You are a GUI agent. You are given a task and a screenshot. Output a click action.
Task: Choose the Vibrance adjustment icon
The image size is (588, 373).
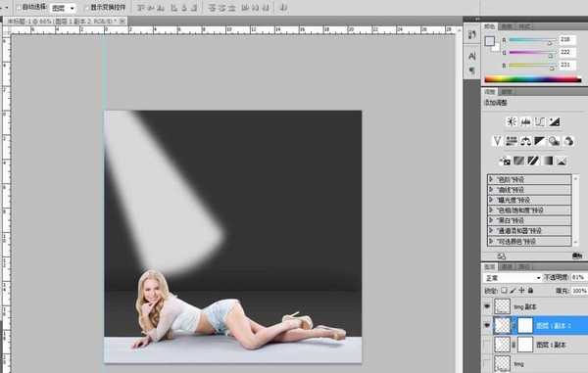click(497, 141)
